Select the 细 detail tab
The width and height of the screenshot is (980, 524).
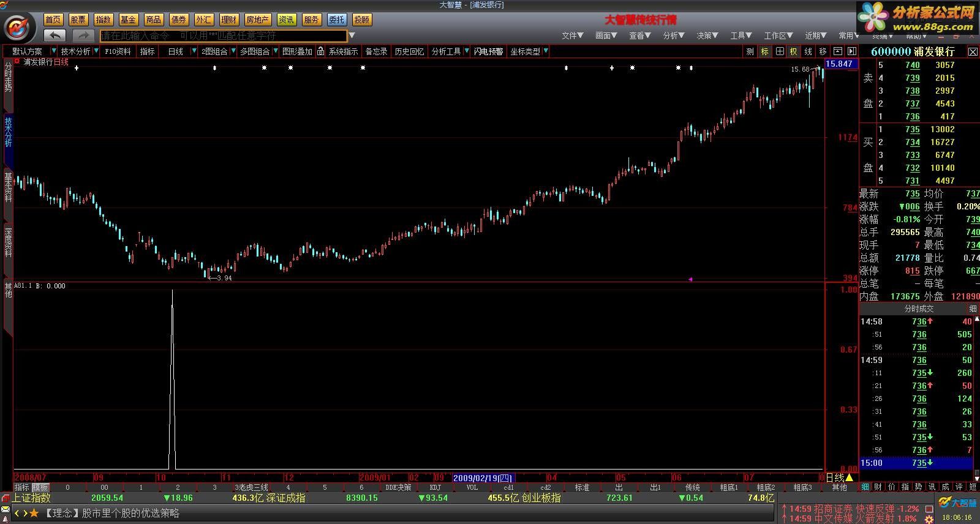coord(865,487)
